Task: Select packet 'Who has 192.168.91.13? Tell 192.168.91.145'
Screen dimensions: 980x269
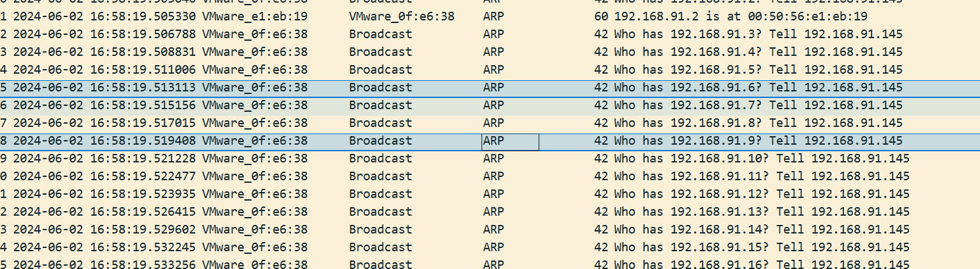Action: [x=490, y=212]
